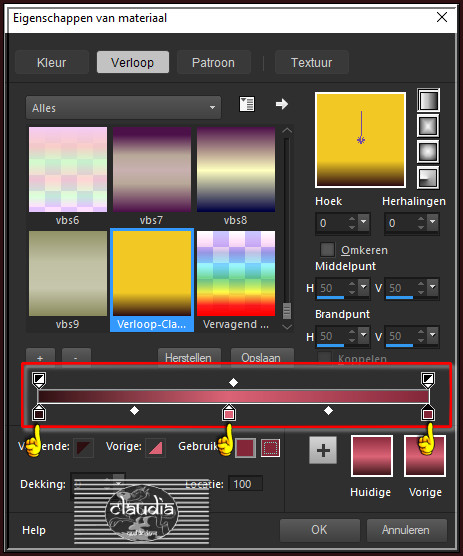The width and height of the screenshot is (463, 556).
Task: Click the Help link
Action: coord(34,530)
